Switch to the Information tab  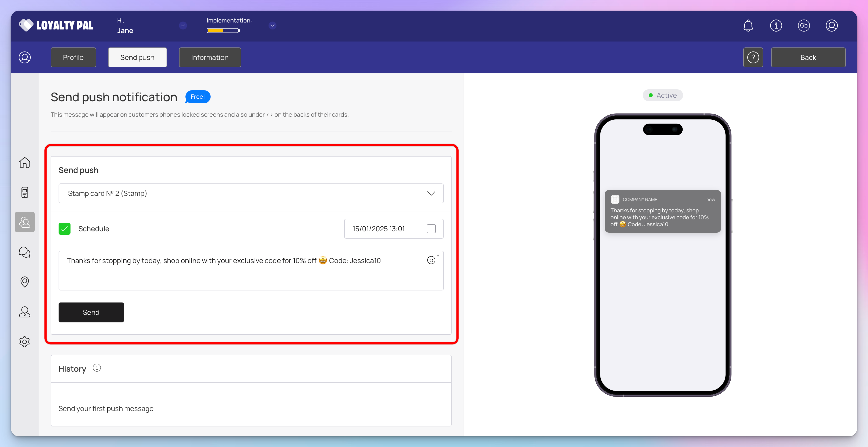click(210, 57)
